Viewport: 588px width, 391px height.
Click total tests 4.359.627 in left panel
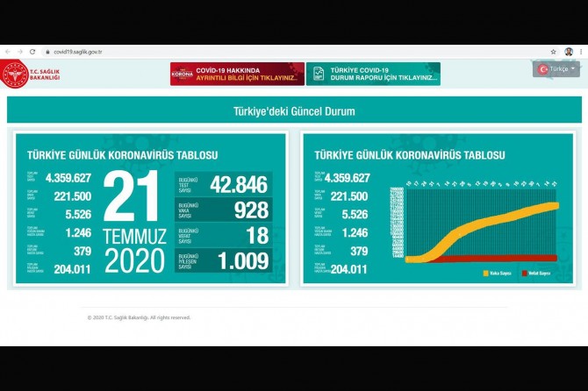click(x=68, y=178)
